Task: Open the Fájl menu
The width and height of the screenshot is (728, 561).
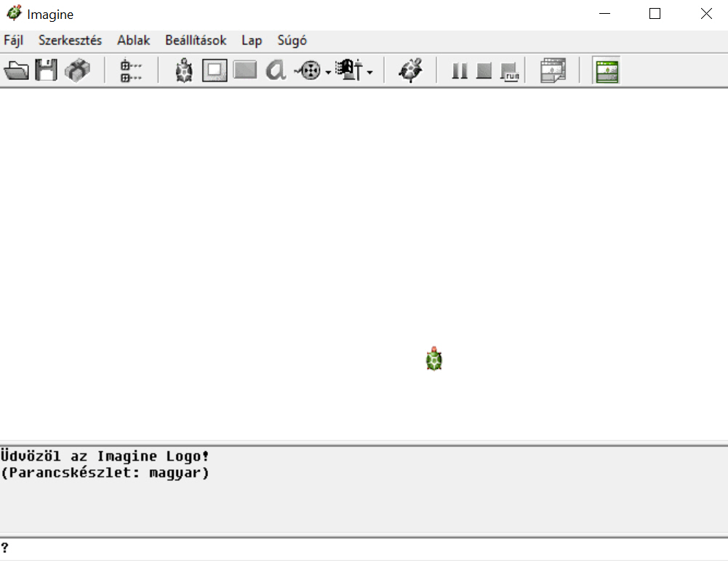Action: click(x=14, y=41)
